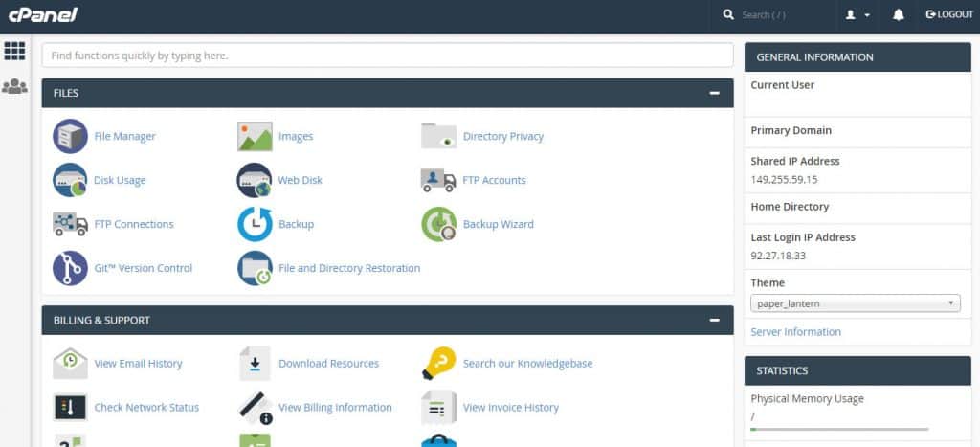Select the Disk Usage icon
The image size is (980, 447).
click(x=70, y=180)
